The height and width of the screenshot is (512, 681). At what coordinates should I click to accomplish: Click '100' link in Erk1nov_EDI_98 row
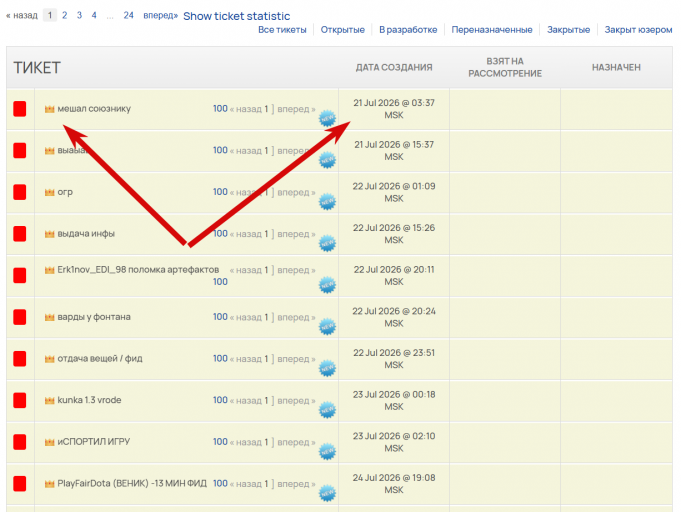pos(220,282)
